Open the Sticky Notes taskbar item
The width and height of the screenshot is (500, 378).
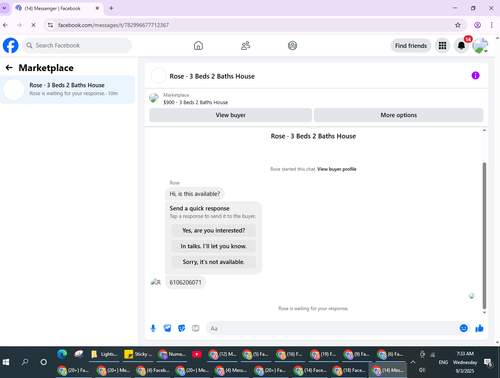[x=138, y=354]
